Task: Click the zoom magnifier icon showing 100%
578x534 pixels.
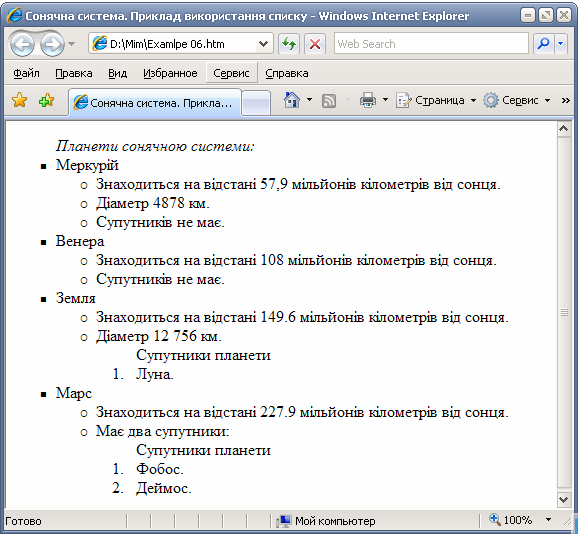Action: tap(494, 520)
